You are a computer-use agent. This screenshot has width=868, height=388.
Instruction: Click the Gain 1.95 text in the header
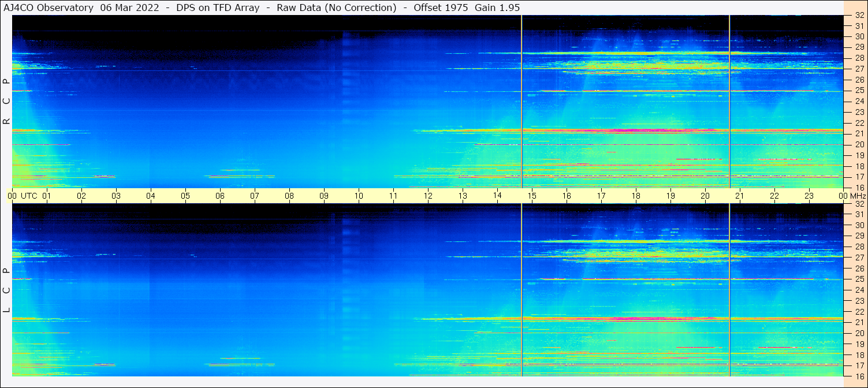[497, 8]
